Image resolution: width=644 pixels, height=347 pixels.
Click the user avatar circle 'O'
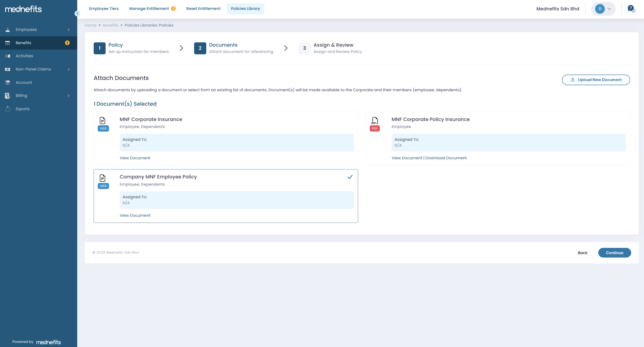click(600, 9)
